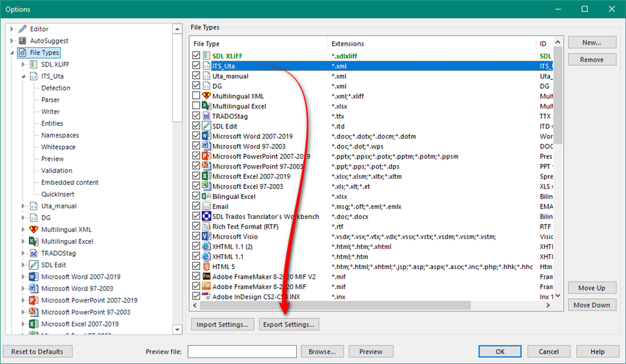626x364 pixels.
Task: Enable the Multilingual XML checkbox
Action: click(x=196, y=96)
